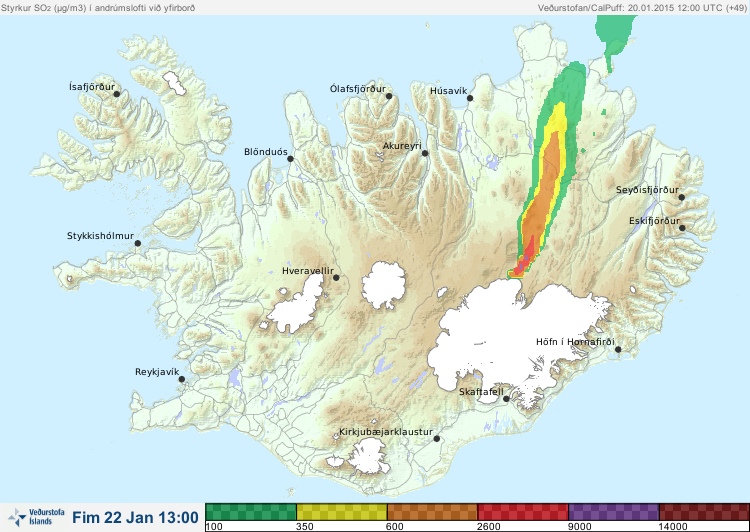
Task: Click the Hveravellir label text
Action: [x=308, y=271]
